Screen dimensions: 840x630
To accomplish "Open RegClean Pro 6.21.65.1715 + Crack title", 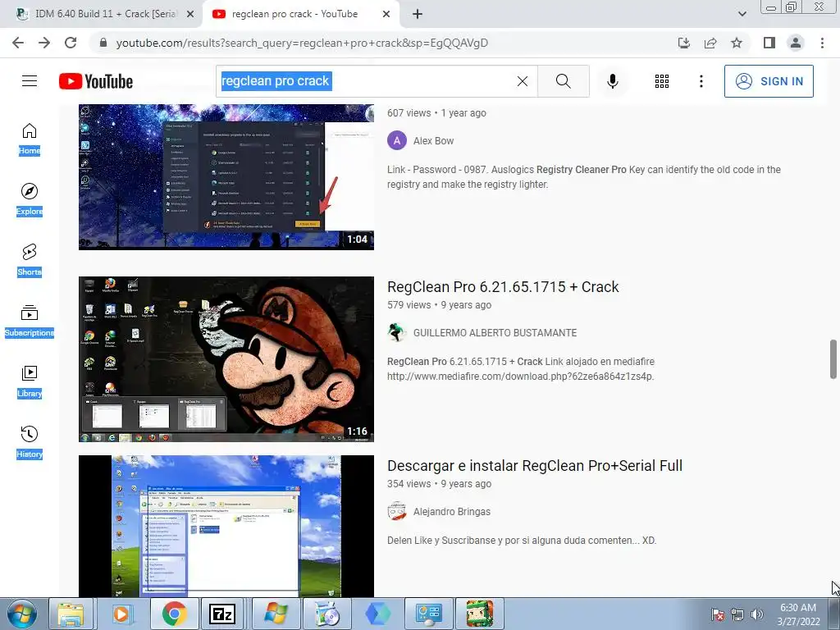I will click(503, 287).
